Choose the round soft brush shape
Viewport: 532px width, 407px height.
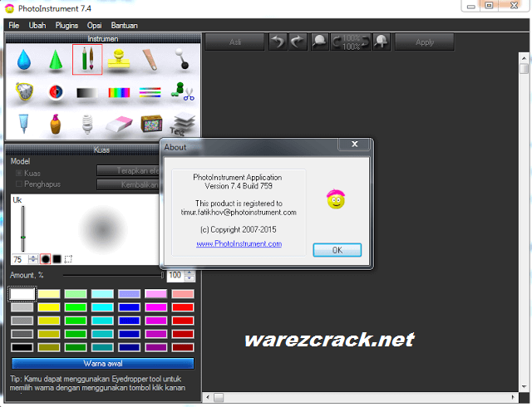[46, 259]
